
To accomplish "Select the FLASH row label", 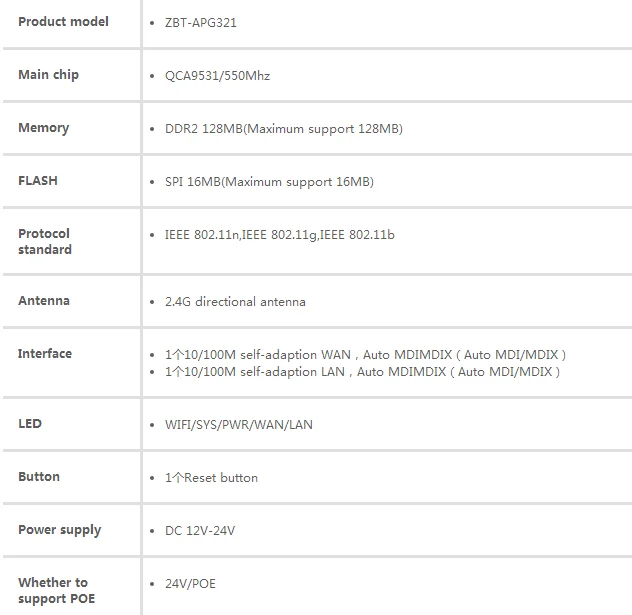I will (x=38, y=181).
